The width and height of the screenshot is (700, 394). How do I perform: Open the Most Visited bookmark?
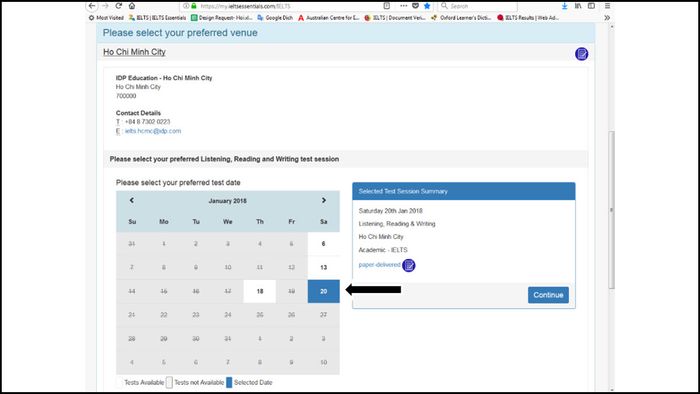(106, 18)
